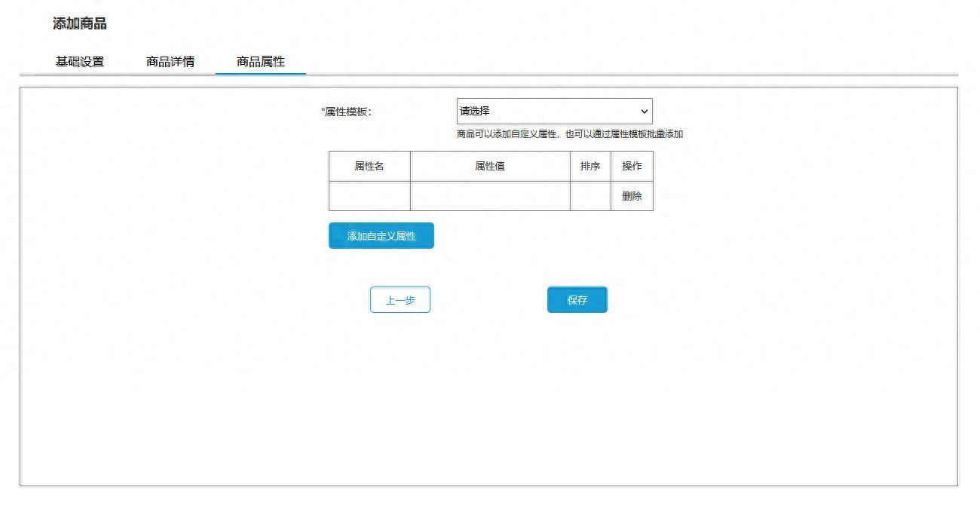
Task: Save the product with 保存 button
Action: [577, 300]
